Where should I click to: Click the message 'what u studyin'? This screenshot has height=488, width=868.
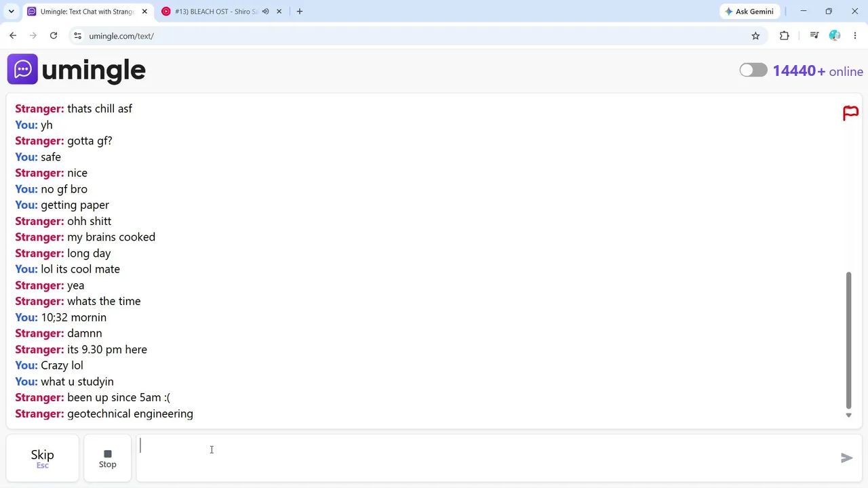pos(77,382)
